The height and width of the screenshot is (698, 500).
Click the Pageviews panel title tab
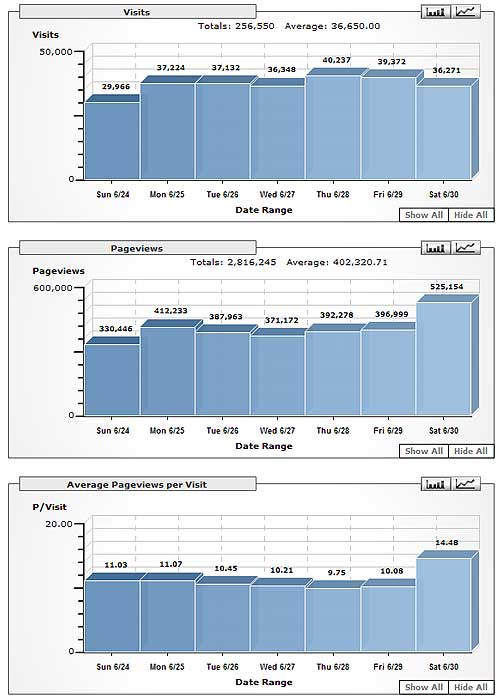tap(138, 248)
